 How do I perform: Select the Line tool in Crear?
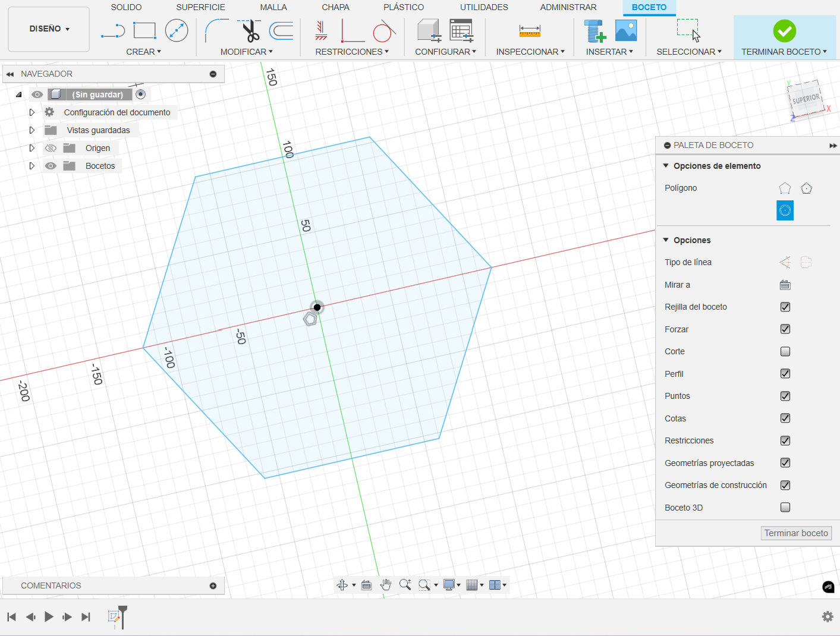(113, 31)
